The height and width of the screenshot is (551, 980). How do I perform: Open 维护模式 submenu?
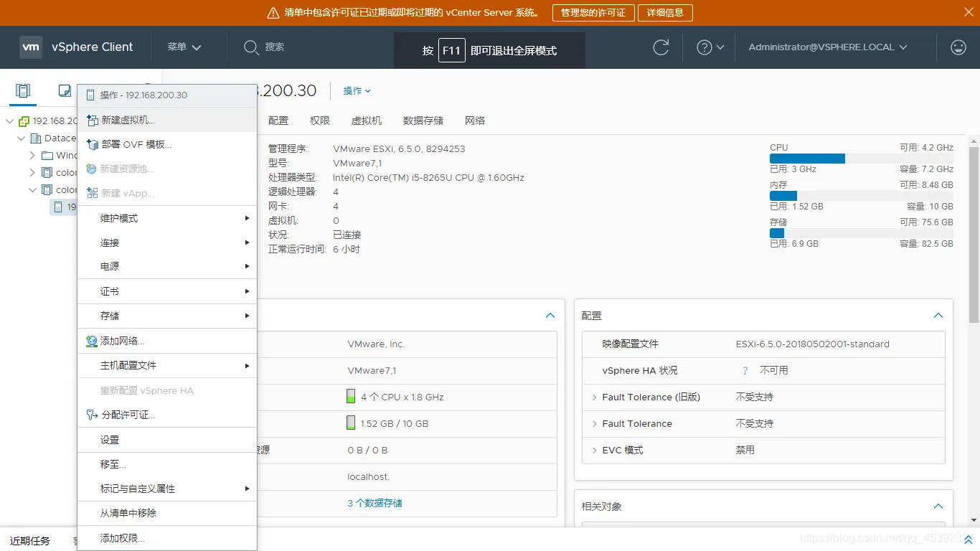click(167, 218)
